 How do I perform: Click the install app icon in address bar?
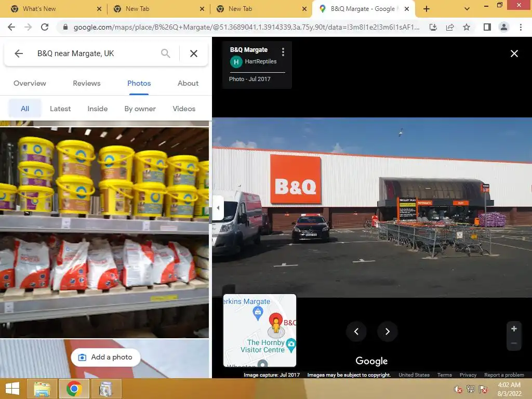(x=433, y=27)
